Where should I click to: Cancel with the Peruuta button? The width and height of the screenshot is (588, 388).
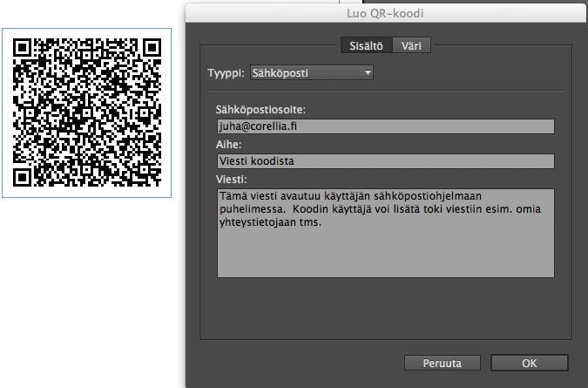pos(443,363)
